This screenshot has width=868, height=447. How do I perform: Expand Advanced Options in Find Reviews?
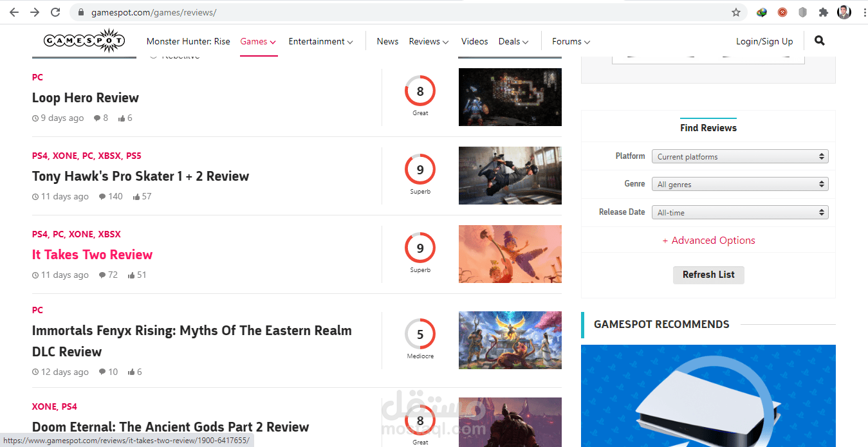click(708, 241)
